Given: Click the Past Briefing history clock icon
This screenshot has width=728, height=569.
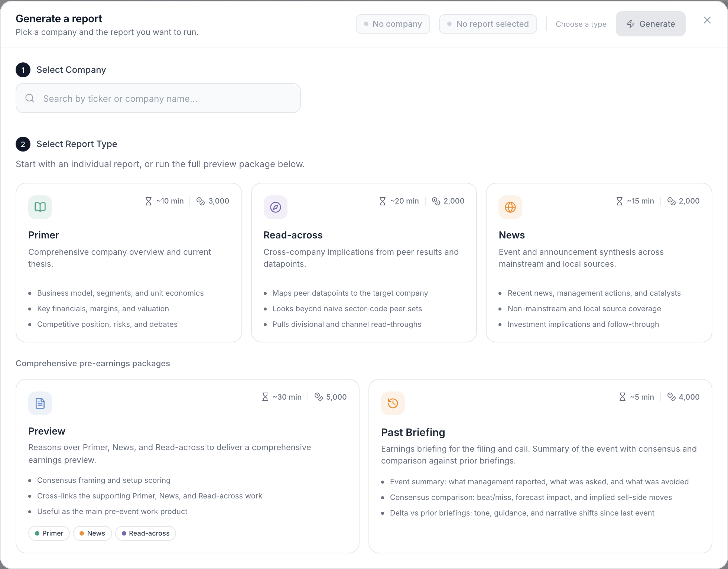Looking at the screenshot, I should (x=393, y=403).
